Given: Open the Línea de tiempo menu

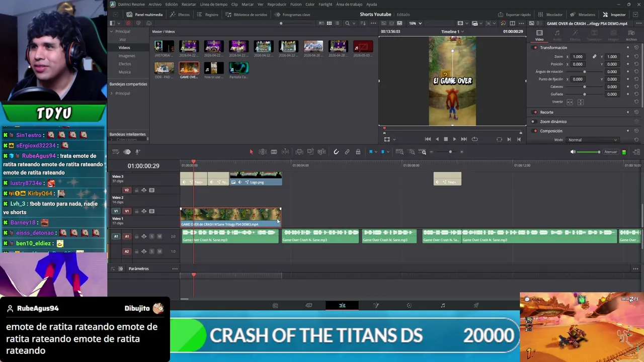Looking at the screenshot, I should (214, 5).
